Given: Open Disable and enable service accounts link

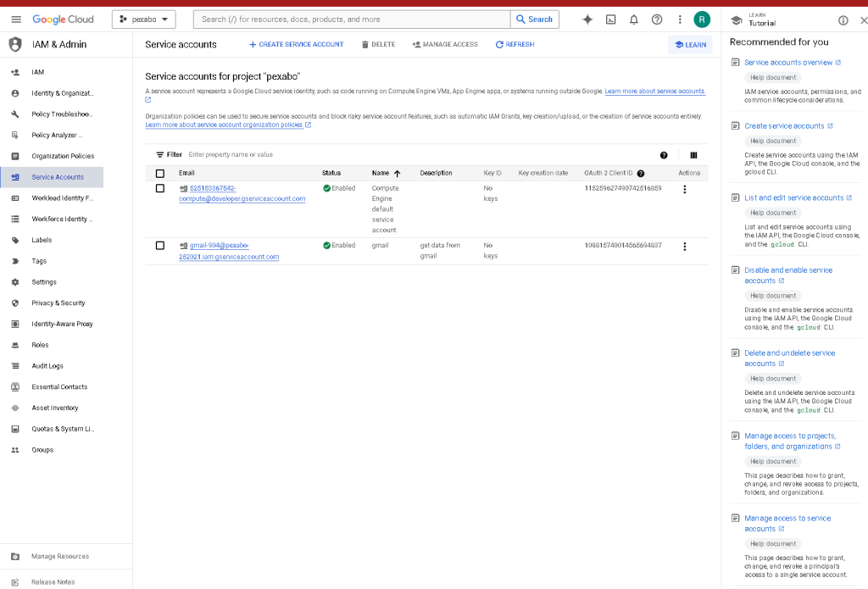Looking at the screenshot, I should pyautogui.click(x=788, y=275).
